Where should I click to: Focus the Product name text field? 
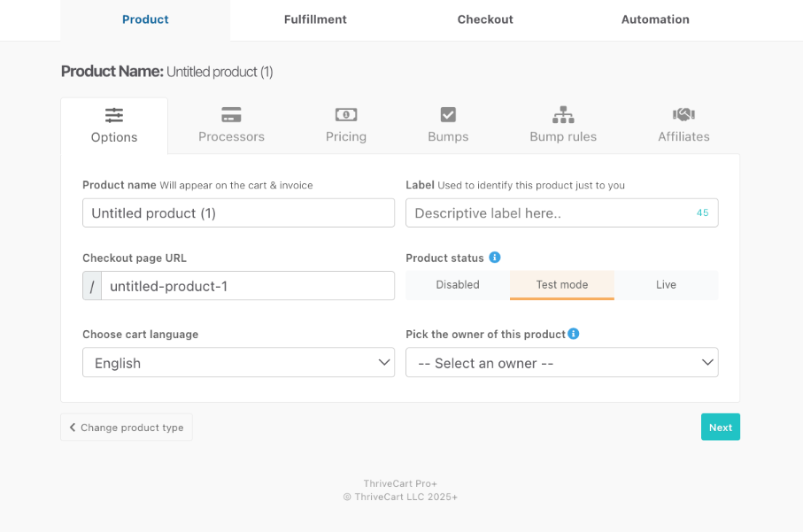pyautogui.click(x=238, y=213)
